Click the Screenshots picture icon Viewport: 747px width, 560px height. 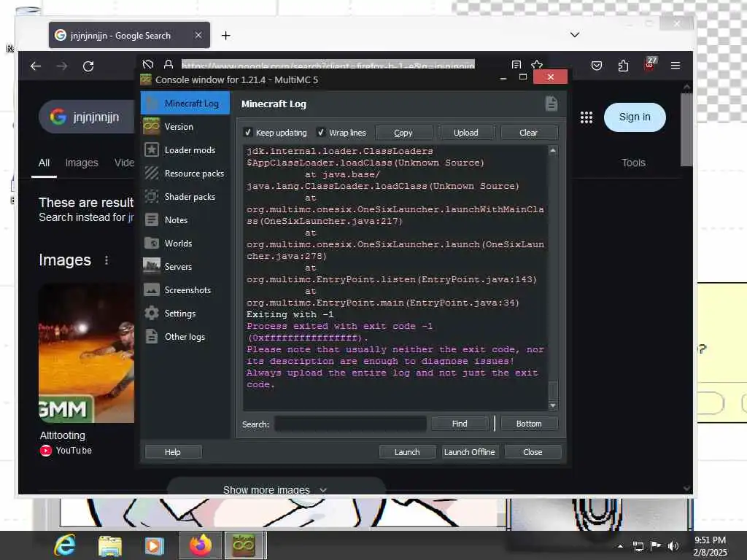point(152,289)
